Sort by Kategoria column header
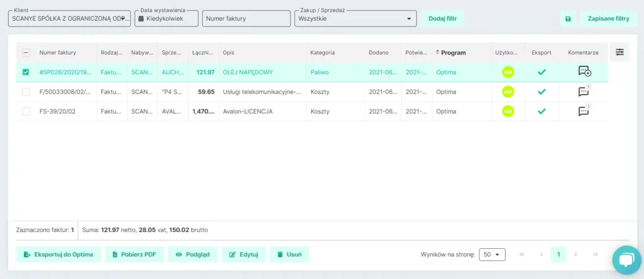The height and width of the screenshot is (279, 644). coord(323,53)
